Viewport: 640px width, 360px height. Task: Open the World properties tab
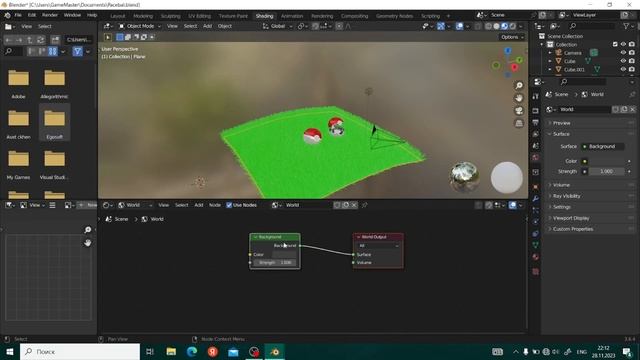(x=536, y=158)
